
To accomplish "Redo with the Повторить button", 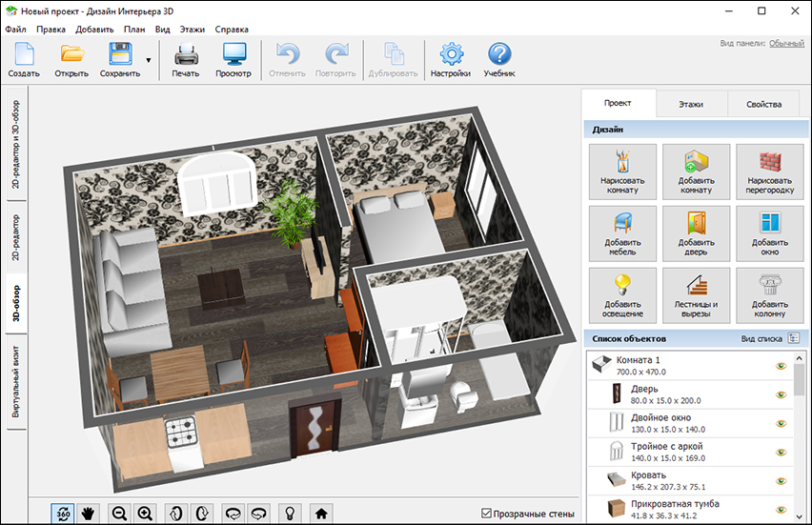I will point(335,59).
